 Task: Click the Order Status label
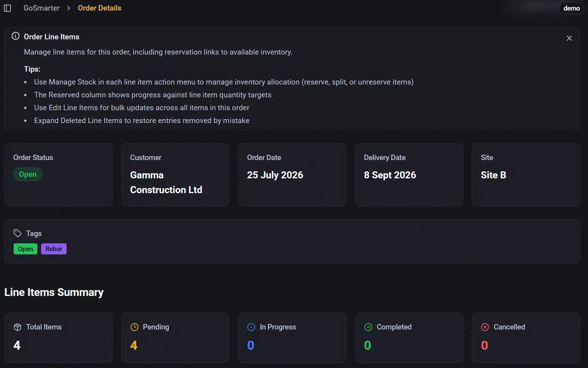pyautogui.click(x=33, y=157)
